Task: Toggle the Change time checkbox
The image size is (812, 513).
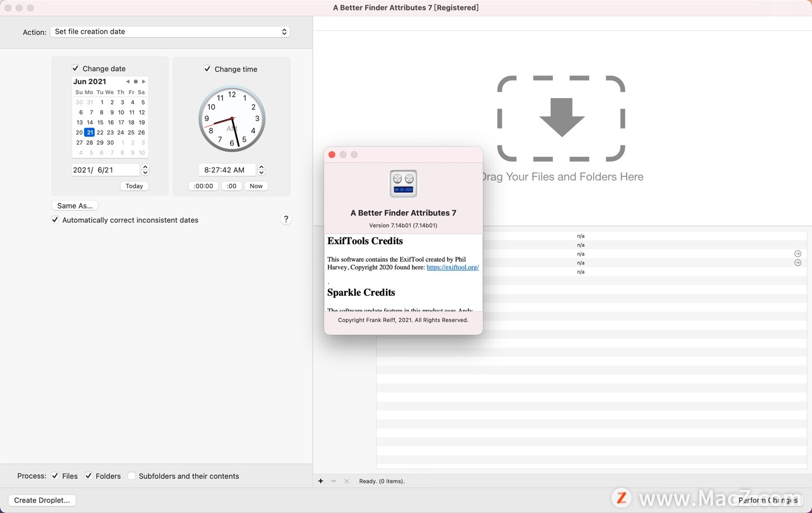Action: pos(207,69)
